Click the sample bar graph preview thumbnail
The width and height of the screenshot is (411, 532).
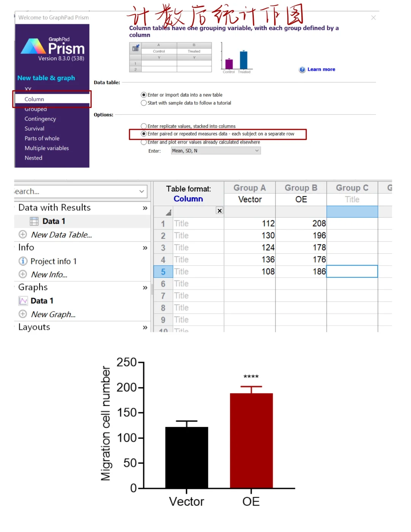[236, 58]
